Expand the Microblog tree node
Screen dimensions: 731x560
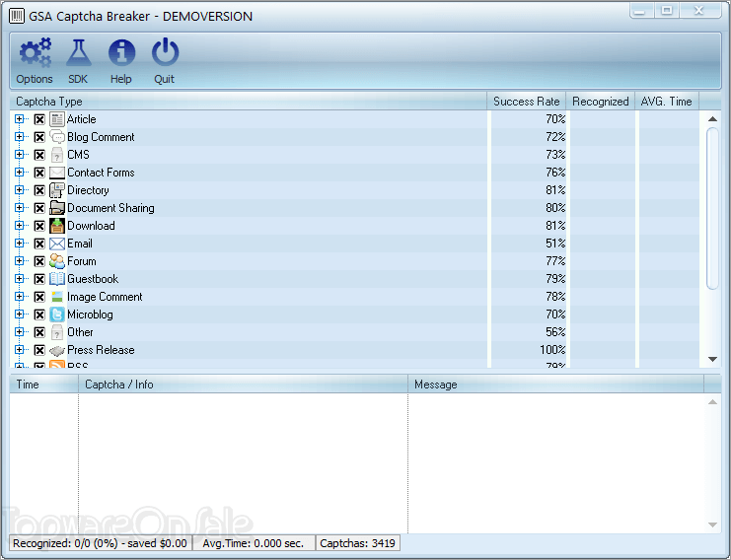coord(19,314)
